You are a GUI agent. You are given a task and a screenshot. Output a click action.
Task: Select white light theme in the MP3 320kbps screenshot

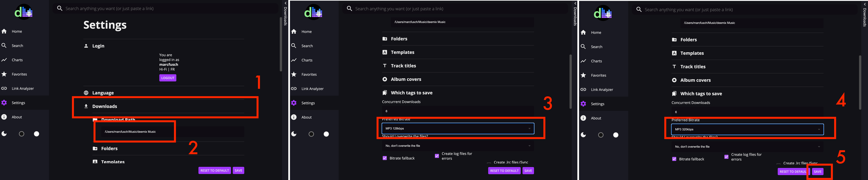click(616, 135)
